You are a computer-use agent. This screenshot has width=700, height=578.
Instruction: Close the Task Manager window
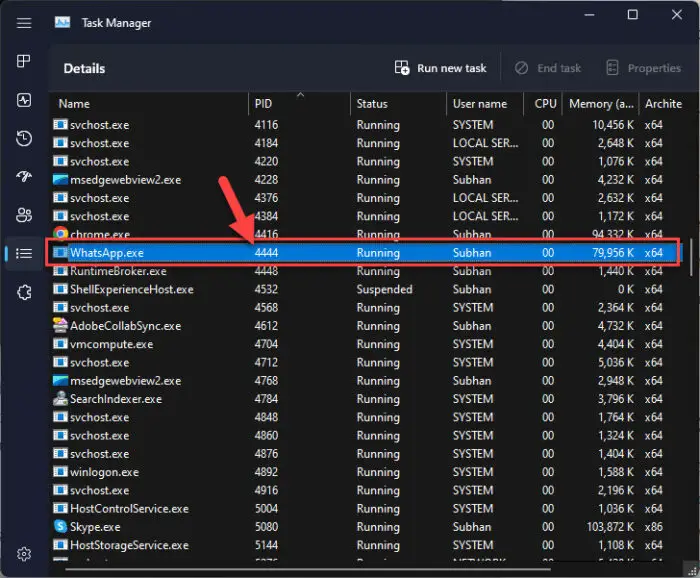[677, 15]
